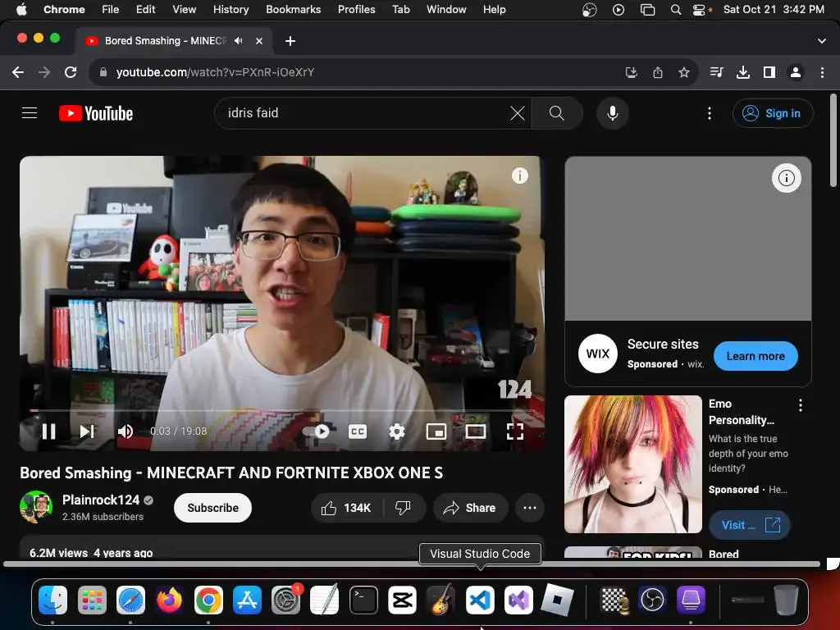This screenshot has width=840, height=630.
Task: Share this page from address bar
Action: click(658, 72)
